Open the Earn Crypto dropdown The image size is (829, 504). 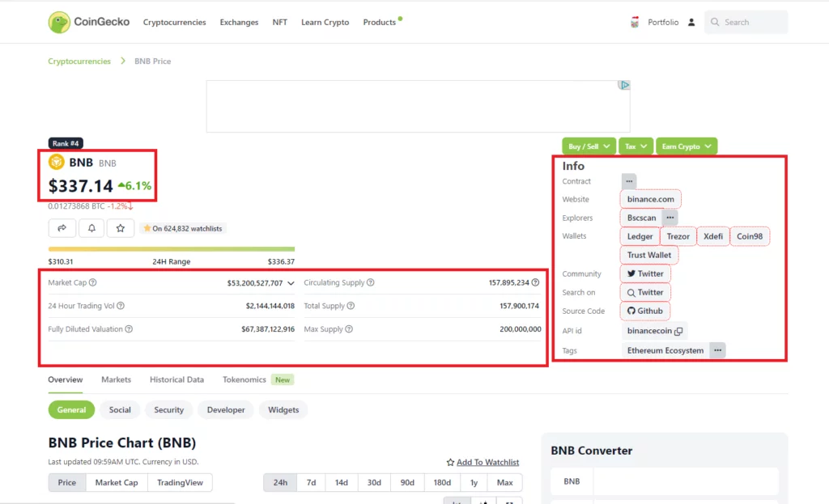[686, 146]
